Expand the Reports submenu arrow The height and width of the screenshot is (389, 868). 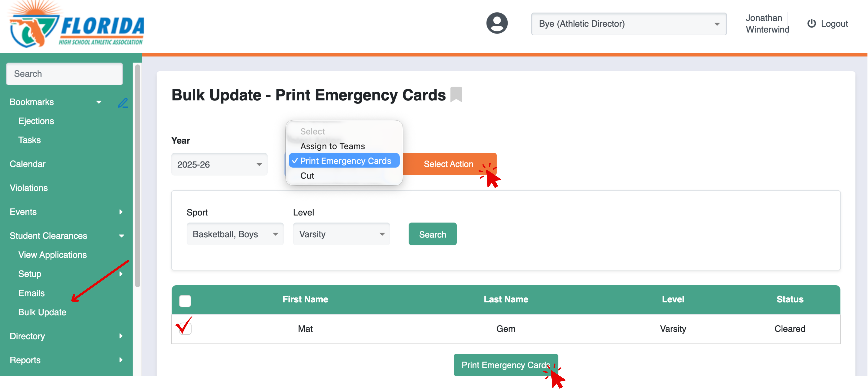click(121, 360)
